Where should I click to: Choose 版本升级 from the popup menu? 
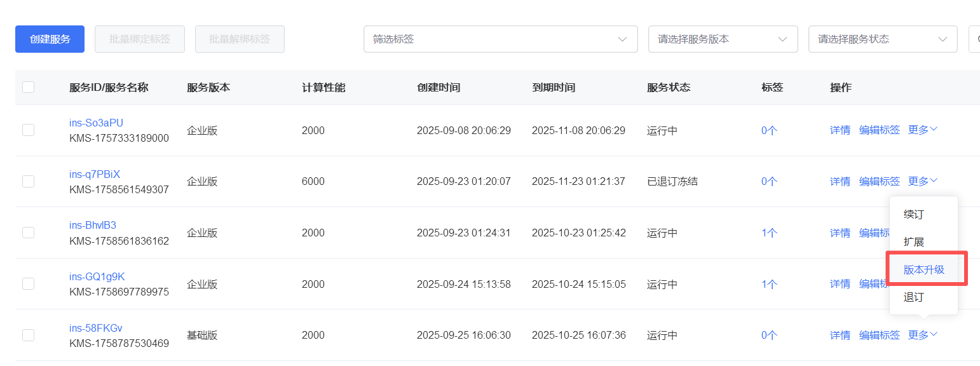coord(924,269)
